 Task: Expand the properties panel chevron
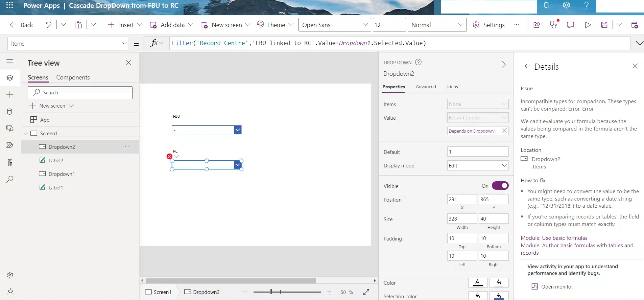click(x=504, y=64)
